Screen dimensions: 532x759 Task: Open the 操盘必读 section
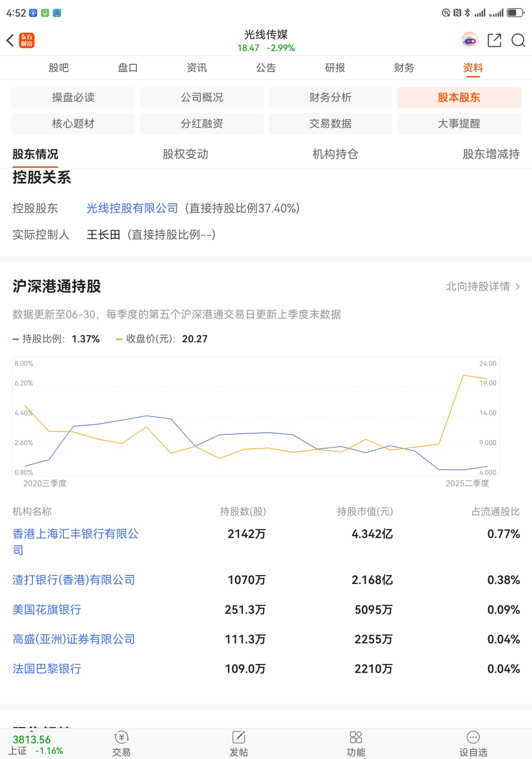click(x=73, y=98)
